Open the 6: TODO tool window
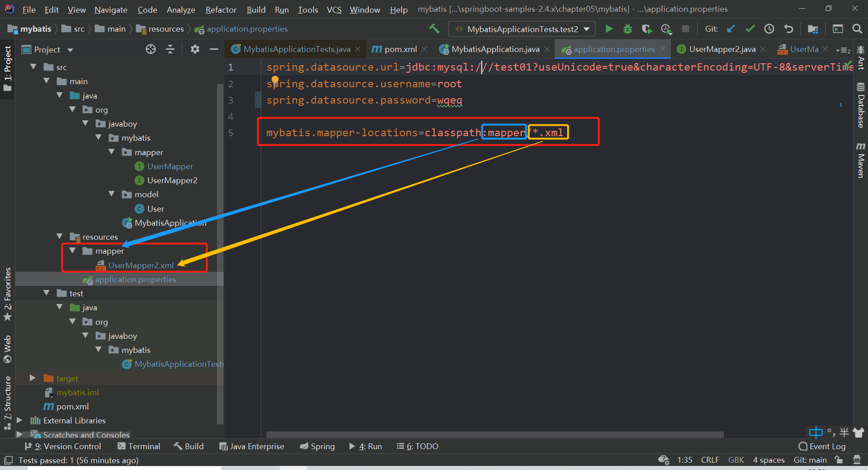The image size is (868, 470). pos(418,446)
